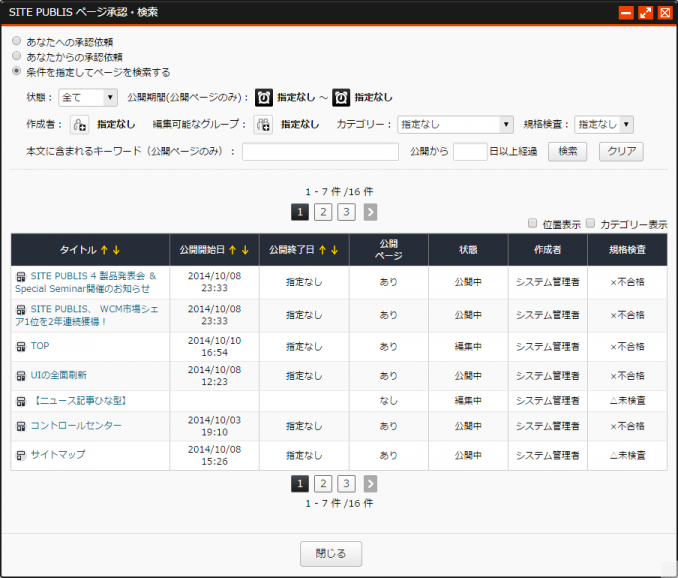Select 条件を指定してページを検索する radio

pyautogui.click(x=16, y=71)
